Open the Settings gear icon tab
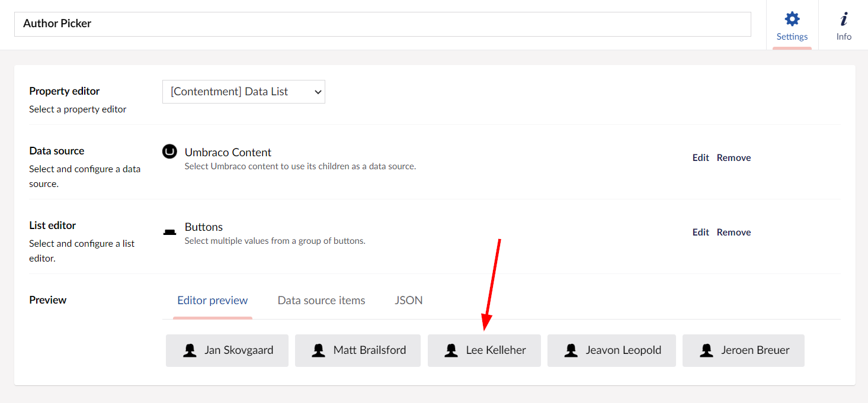This screenshot has height=403, width=868. point(792,19)
